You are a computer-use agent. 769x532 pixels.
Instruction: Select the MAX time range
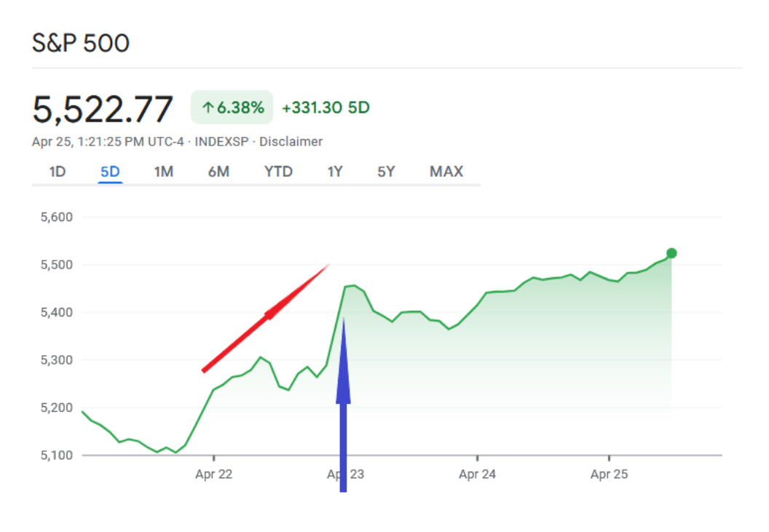(446, 172)
